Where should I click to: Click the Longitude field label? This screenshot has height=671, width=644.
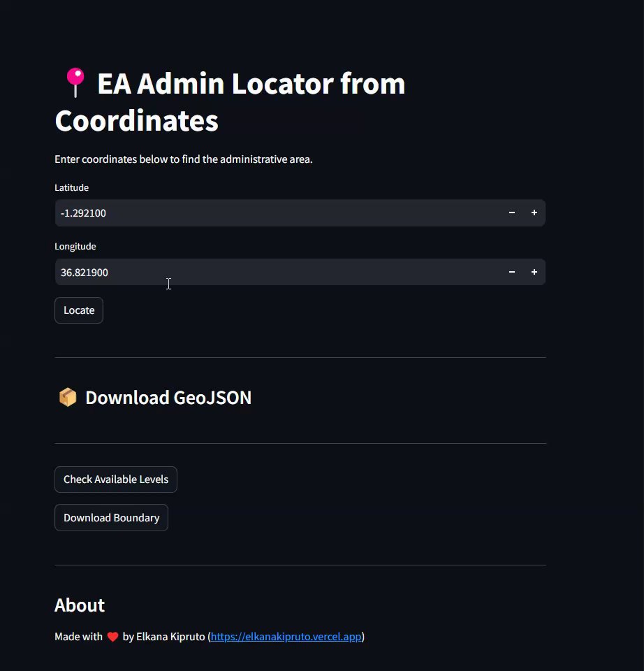click(x=75, y=246)
